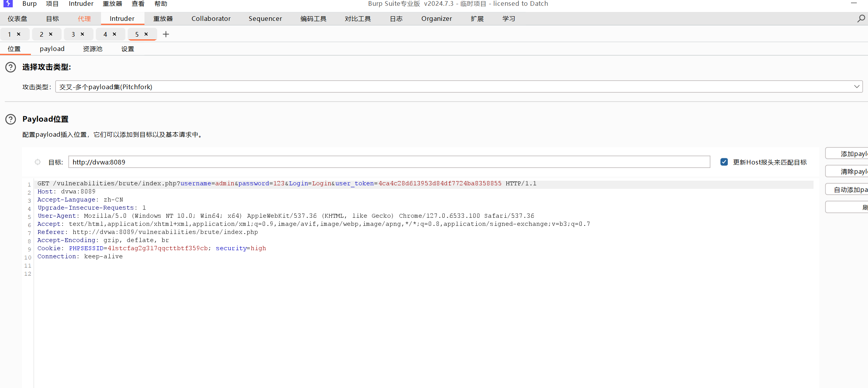Click the GET request line in editor
868x388 pixels.
pyautogui.click(x=287, y=184)
